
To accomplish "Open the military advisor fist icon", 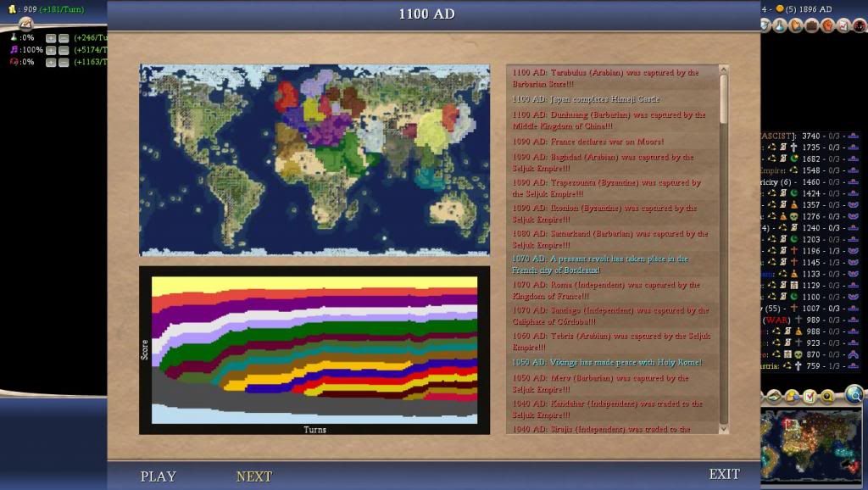I will [x=827, y=25].
